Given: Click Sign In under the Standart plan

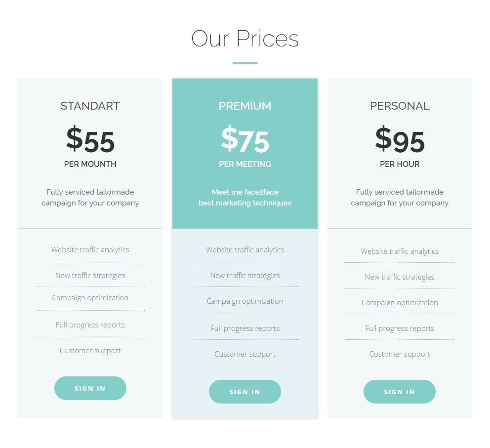Looking at the screenshot, I should pos(90,388).
